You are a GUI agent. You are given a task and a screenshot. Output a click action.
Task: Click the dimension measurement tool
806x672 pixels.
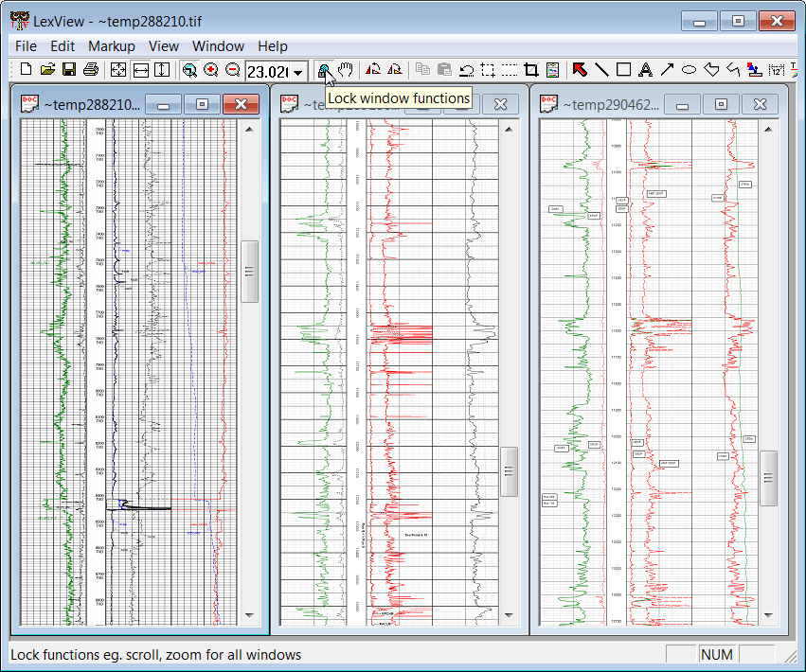coord(777,69)
